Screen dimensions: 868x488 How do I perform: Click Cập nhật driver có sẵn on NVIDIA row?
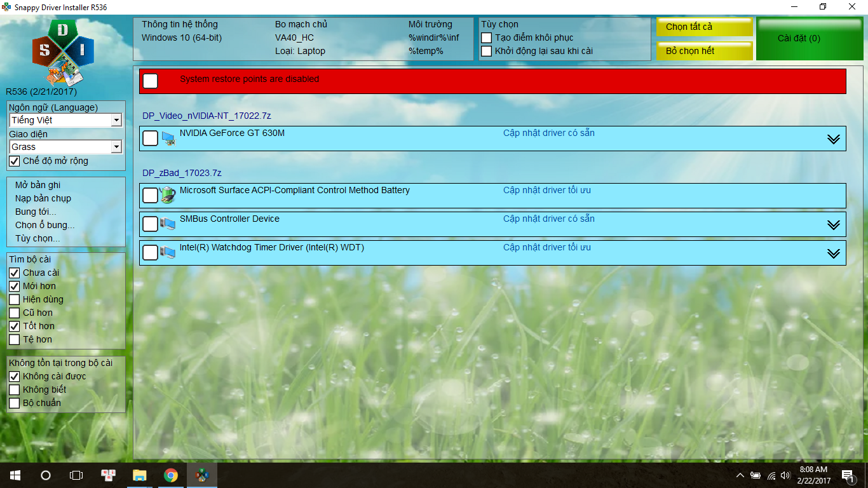point(549,133)
